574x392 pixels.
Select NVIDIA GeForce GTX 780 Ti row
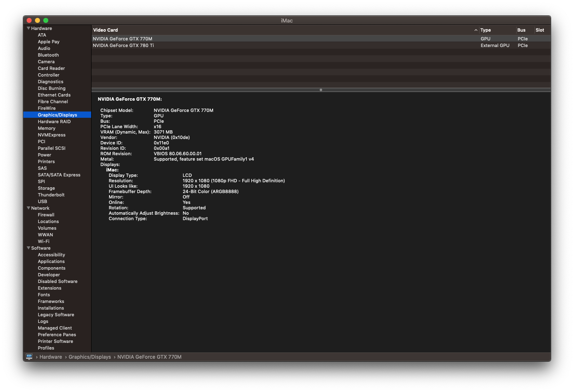pos(321,45)
